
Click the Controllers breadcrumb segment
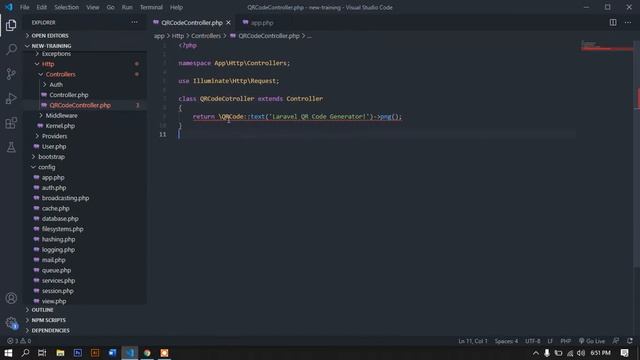point(206,36)
